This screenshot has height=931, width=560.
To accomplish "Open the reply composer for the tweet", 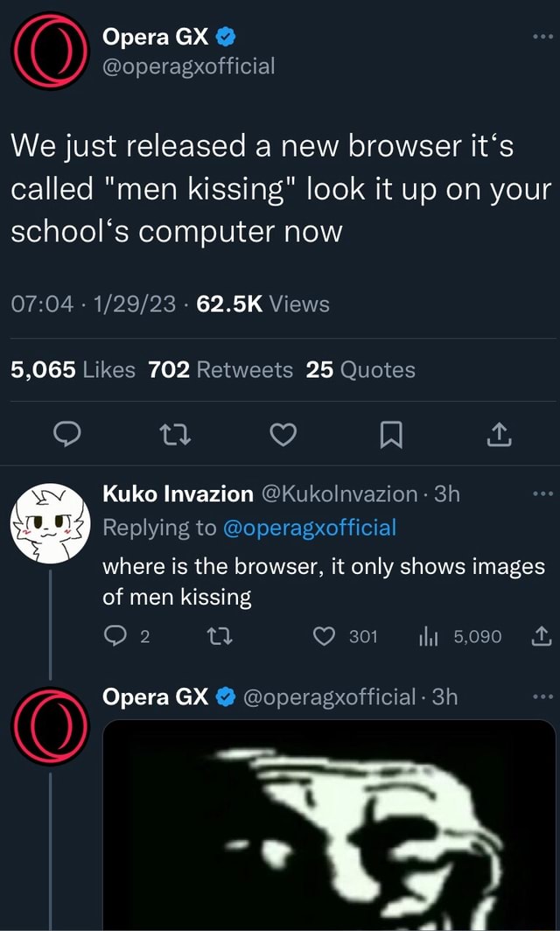I will click(65, 434).
